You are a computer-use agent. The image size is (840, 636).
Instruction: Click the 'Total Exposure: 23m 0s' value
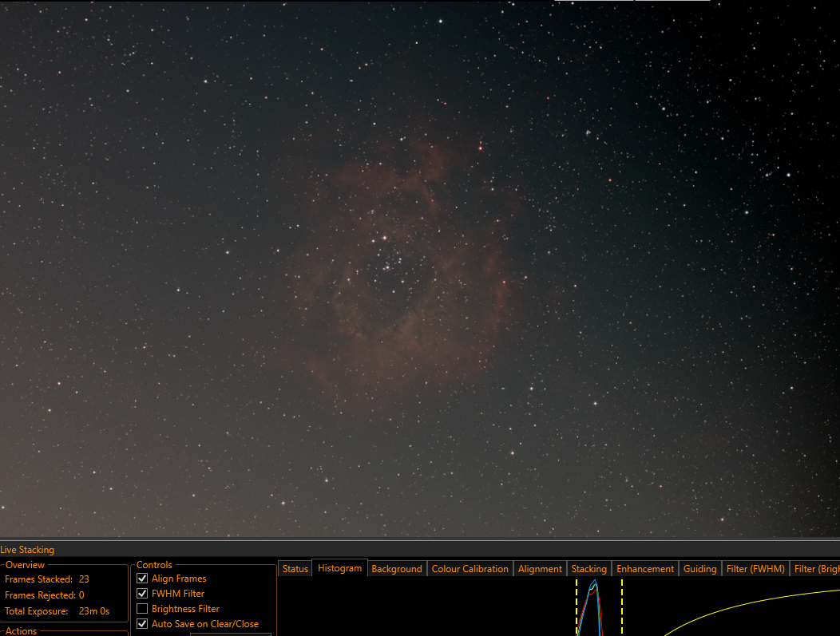pos(93,610)
